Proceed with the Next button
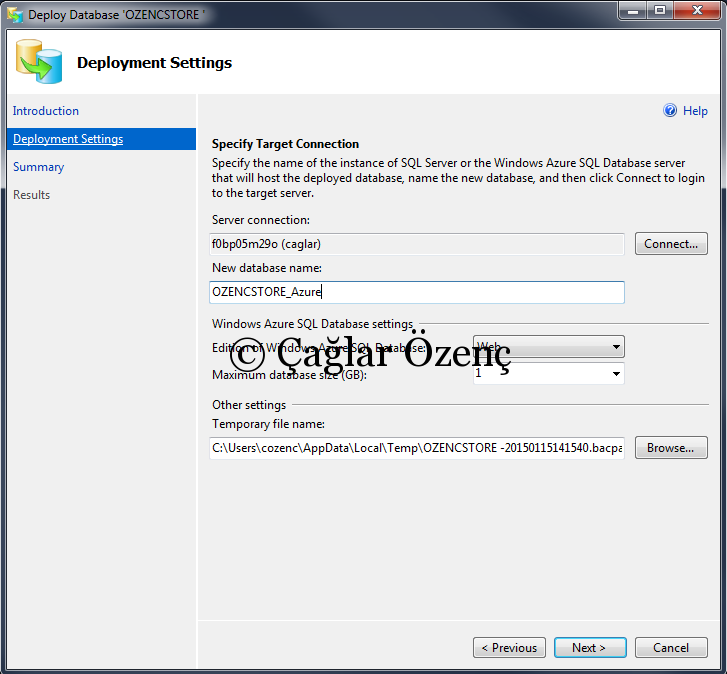The height and width of the screenshot is (674, 727). pyautogui.click(x=590, y=648)
